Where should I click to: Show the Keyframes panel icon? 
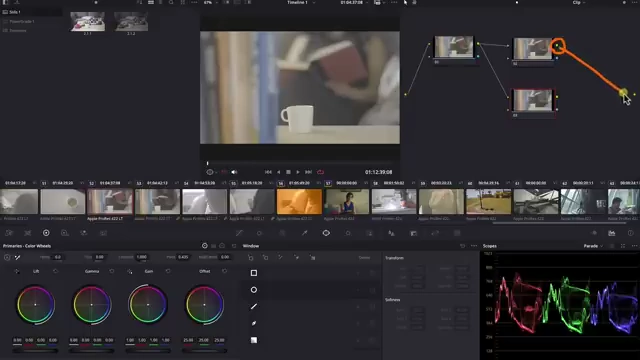tap(594, 233)
